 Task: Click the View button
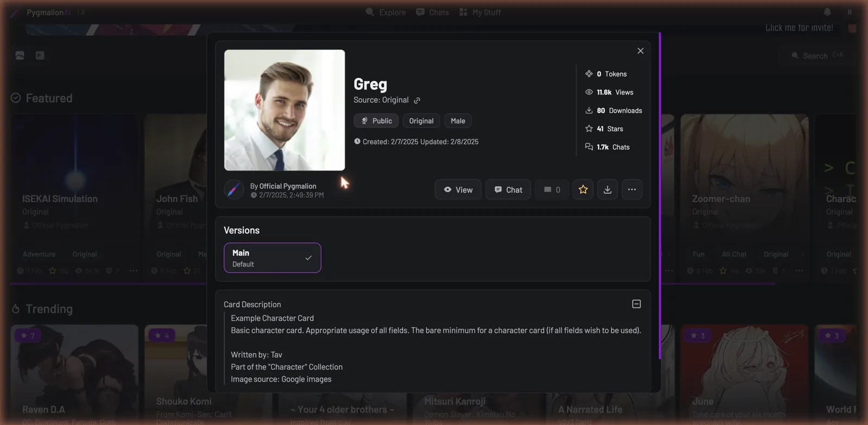coord(458,189)
